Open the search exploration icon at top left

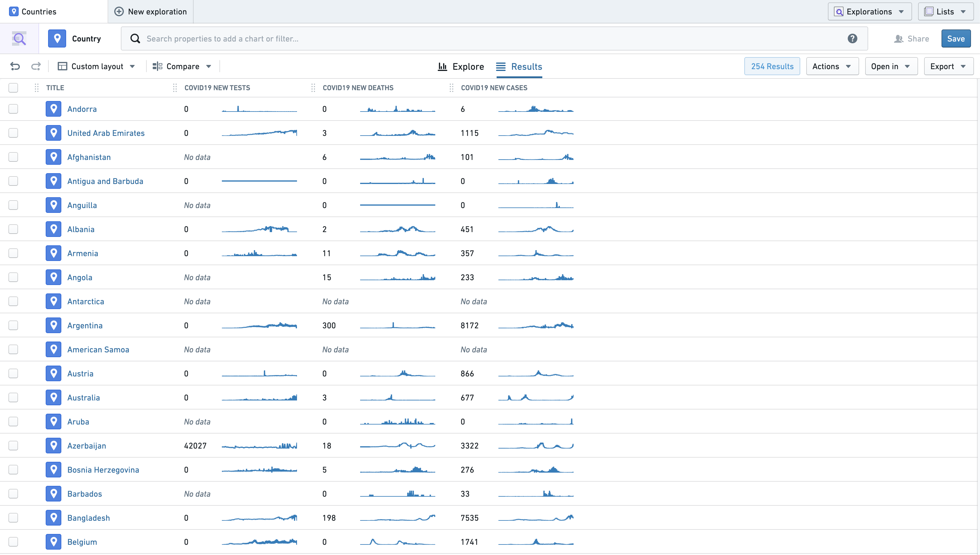click(19, 38)
